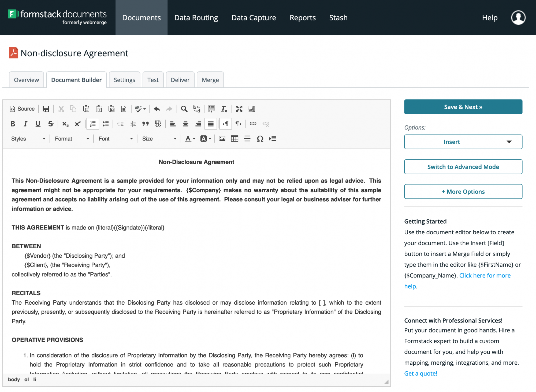The image size is (536, 392).
Task: Open Find with the magnifier icon
Action: point(184,109)
